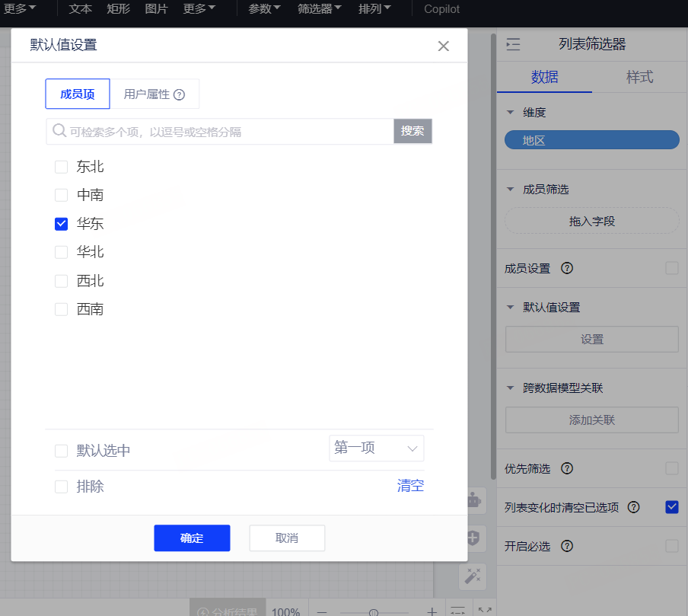Uncheck the 华东 checkbox
The width and height of the screenshot is (688, 616).
[x=62, y=224]
